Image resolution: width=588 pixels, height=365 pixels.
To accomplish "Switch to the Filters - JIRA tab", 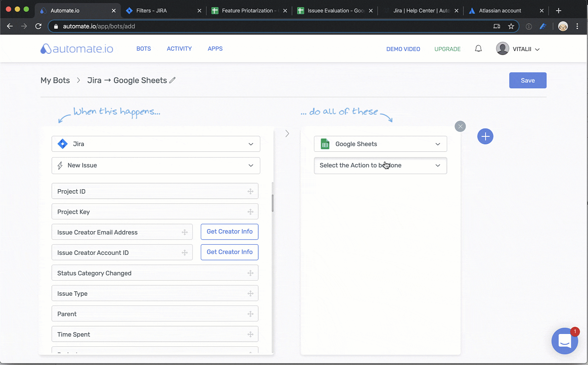I will (163, 10).
